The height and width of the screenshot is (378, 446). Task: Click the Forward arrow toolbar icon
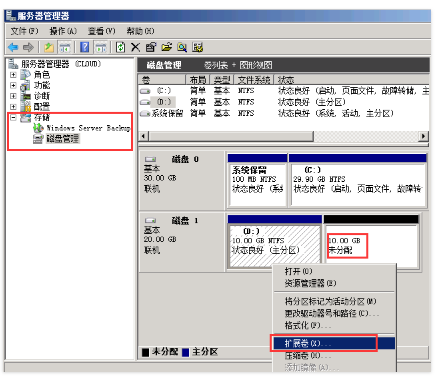(28, 48)
